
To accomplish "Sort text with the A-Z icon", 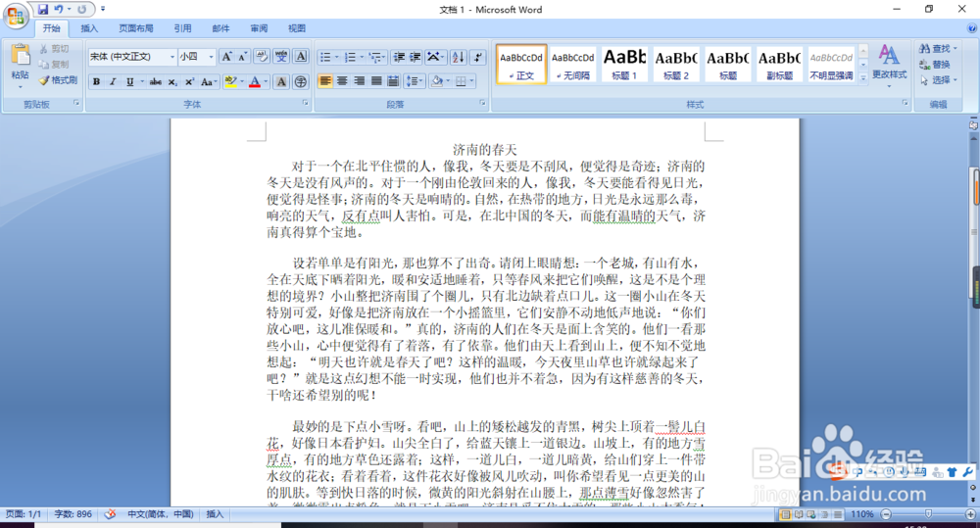I will click(x=458, y=57).
